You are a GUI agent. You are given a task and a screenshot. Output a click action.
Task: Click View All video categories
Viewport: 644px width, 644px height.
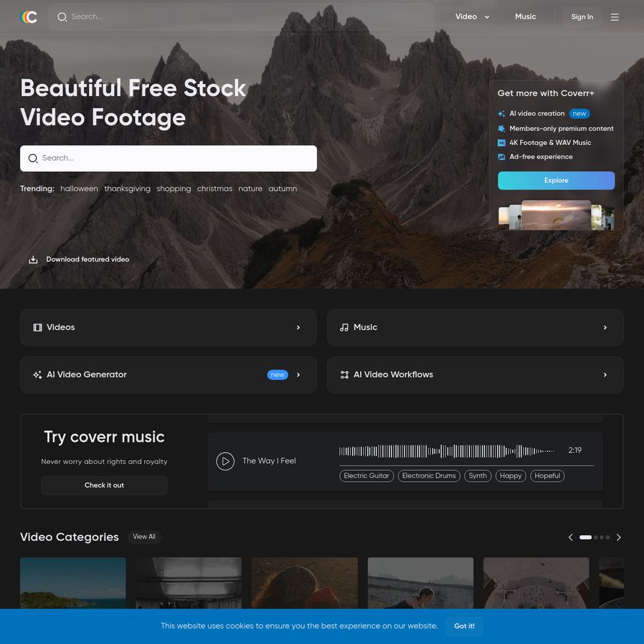[144, 536]
